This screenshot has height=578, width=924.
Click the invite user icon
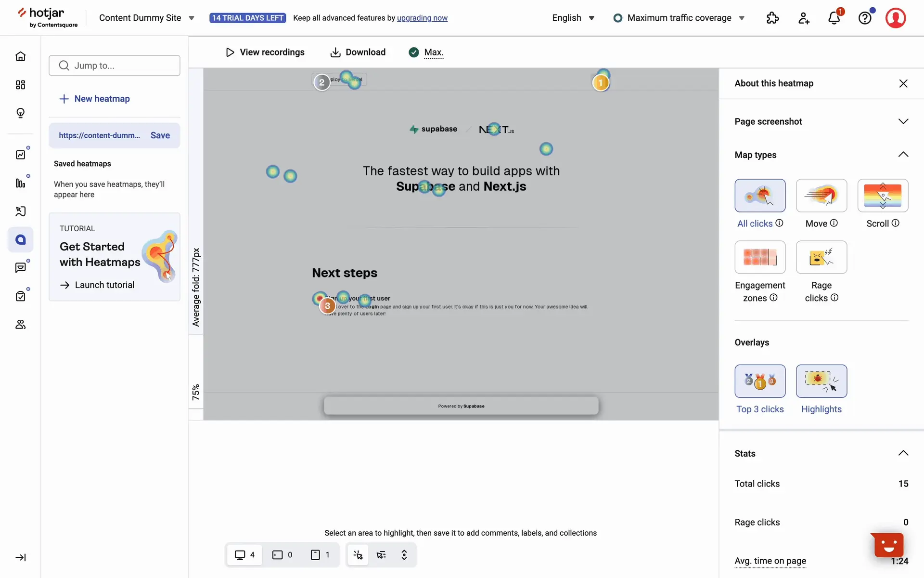pyautogui.click(x=803, y=18)
